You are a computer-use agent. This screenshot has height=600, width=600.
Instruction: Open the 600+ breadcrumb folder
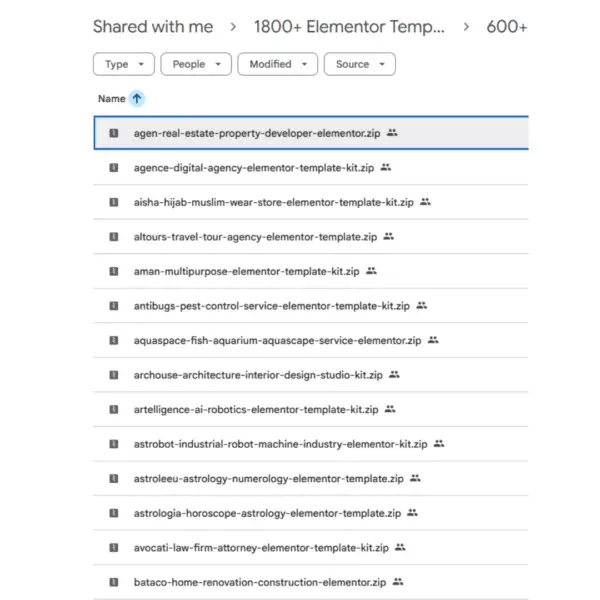(x=507, y=27)
